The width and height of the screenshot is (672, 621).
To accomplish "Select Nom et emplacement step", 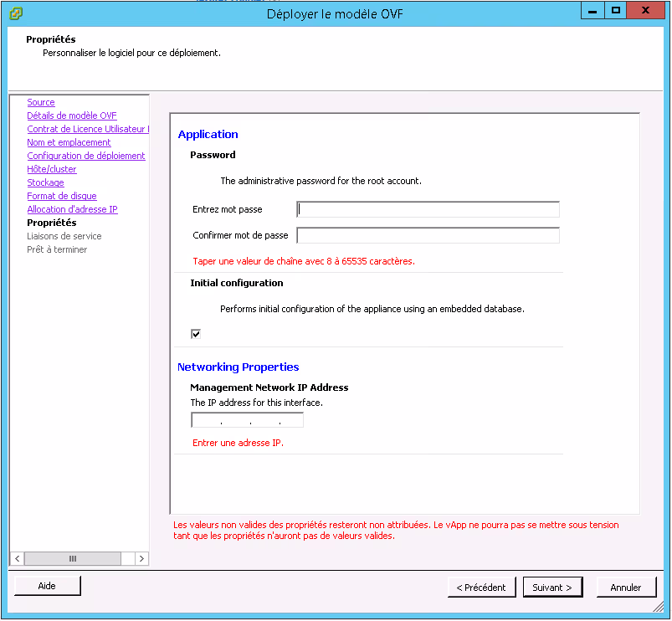I will click(x=69, y=142).
